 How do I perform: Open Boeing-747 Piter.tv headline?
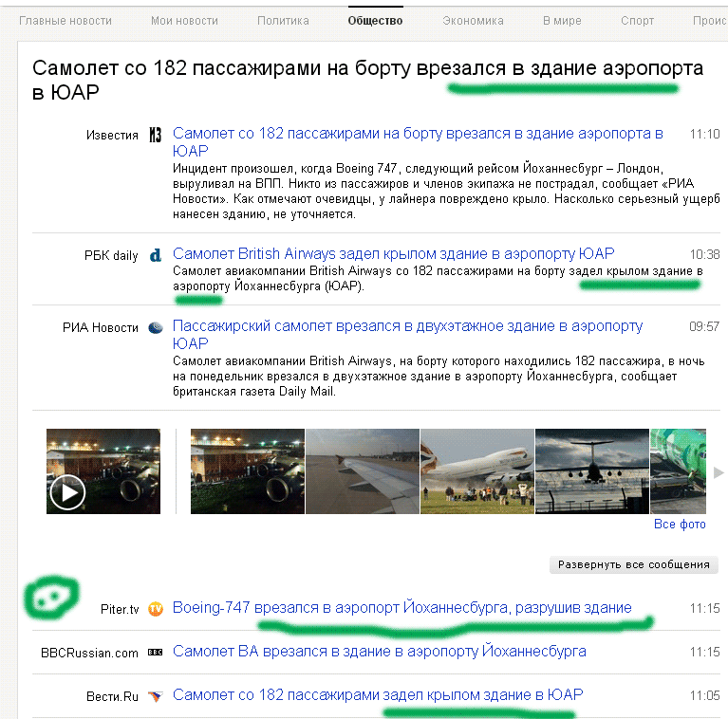pos(402,608)
